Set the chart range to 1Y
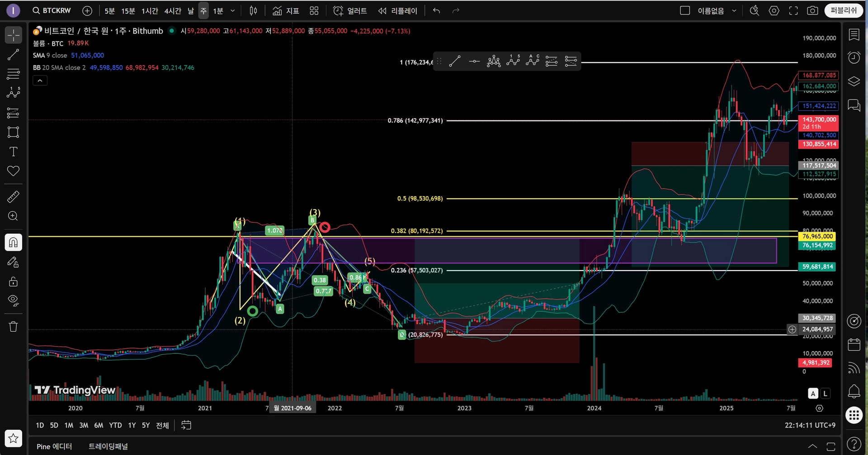The image size is (868, 455). 132,425
